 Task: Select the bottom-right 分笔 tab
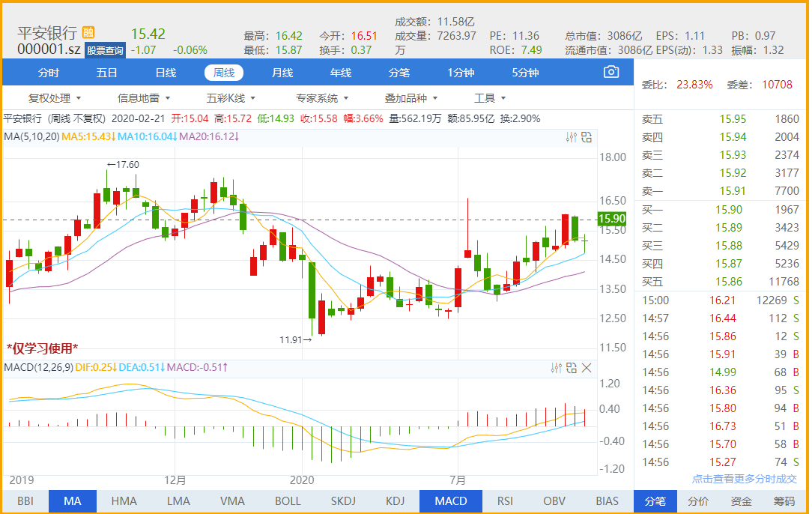[655, 501]
